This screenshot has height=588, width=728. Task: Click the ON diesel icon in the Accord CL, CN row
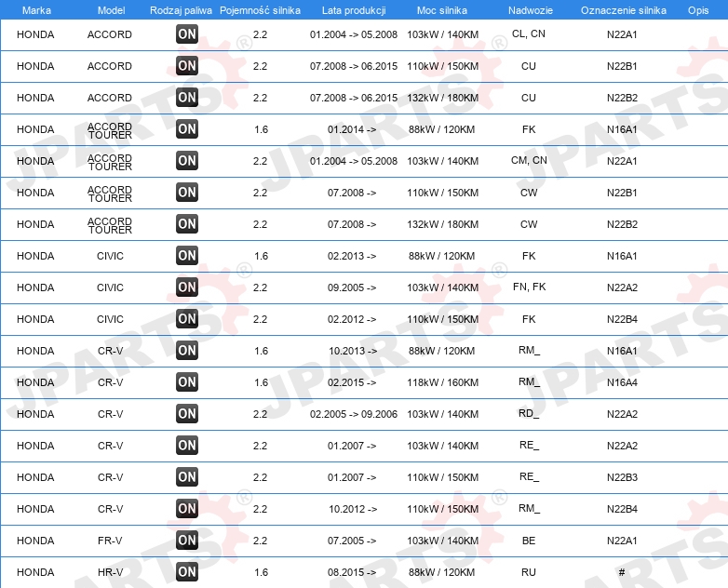point(187,33)
